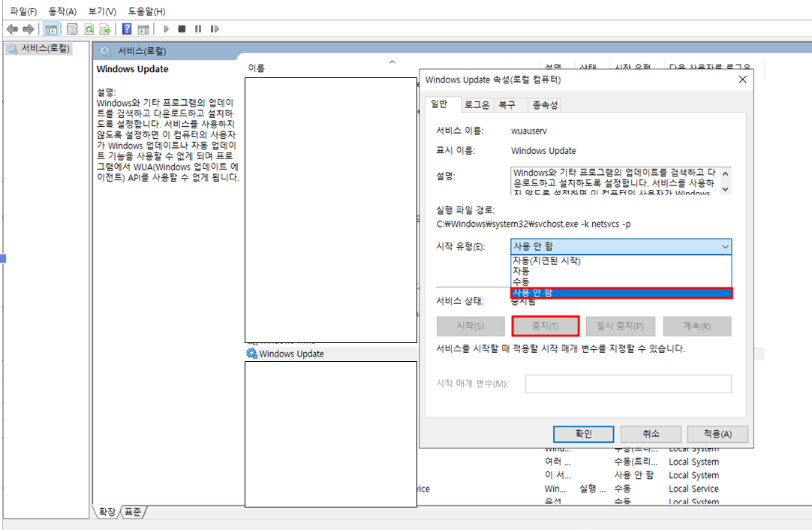Select the Windows Update row in services list
Viewport: 812px width, 530px height.
tap(331, 354)
